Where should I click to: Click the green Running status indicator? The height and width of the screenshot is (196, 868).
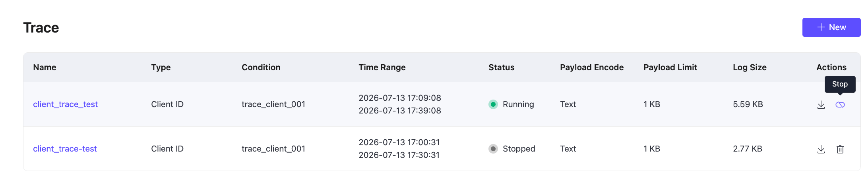[x=493, y=104]
